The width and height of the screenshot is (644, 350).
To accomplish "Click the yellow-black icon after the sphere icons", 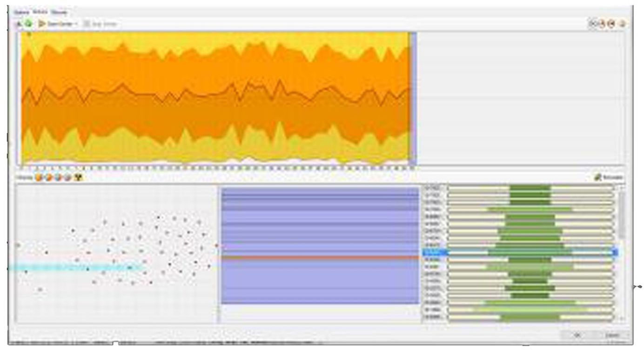I will 78,178.
